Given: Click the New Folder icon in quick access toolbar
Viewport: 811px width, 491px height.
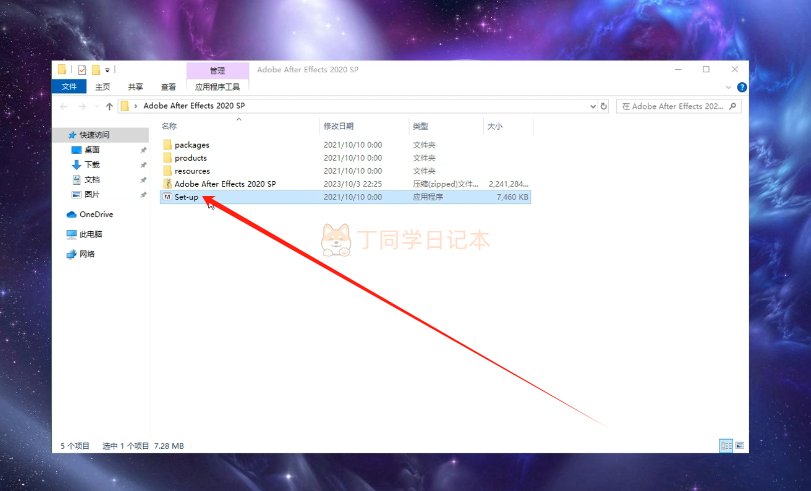Looking at the screenshot, I should (x=96, y=69).
